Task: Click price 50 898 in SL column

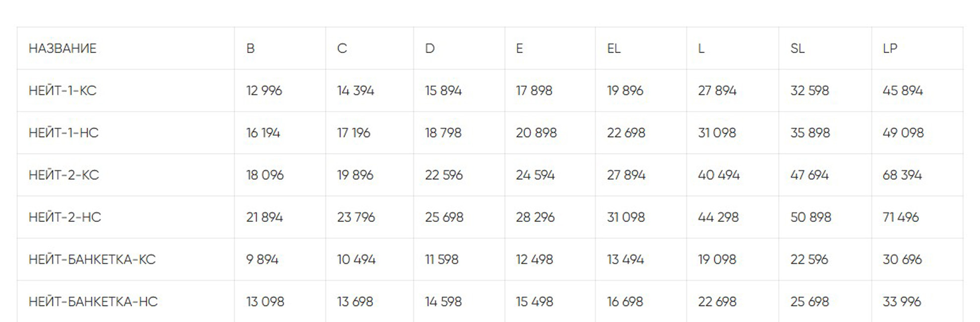Action: click(810, 217)
